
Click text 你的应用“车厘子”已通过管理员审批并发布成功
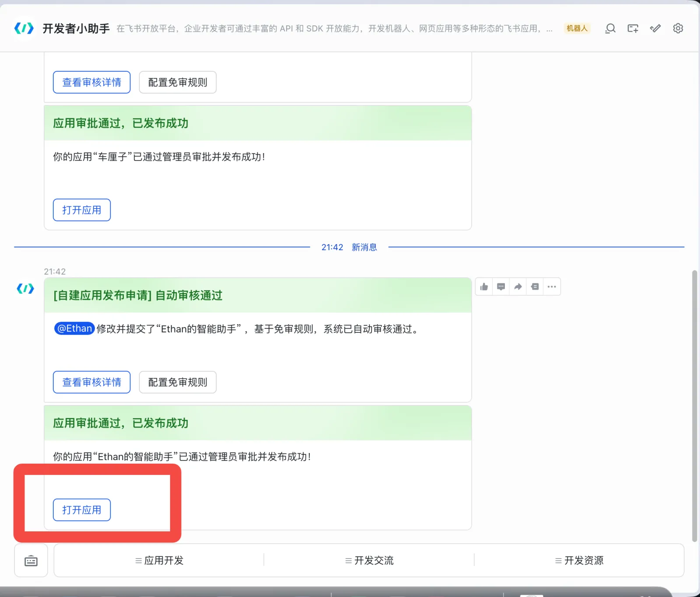(x=159, y=157)
